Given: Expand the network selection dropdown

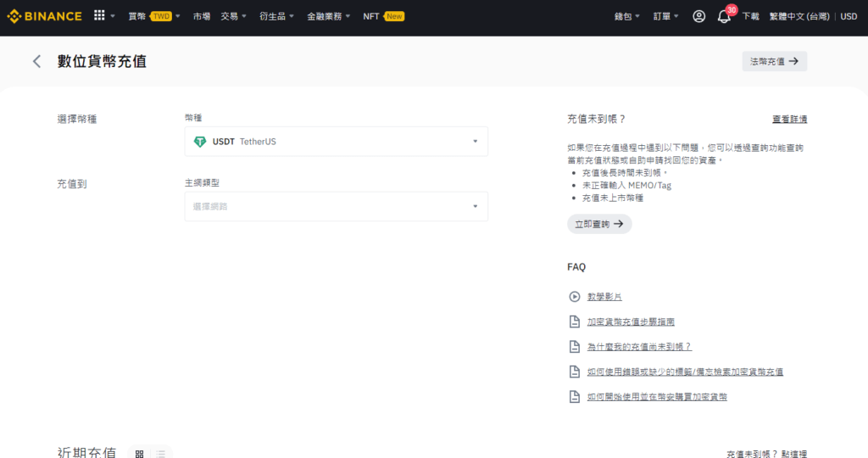Looking at the screenshot, I should tap(336, 206).
